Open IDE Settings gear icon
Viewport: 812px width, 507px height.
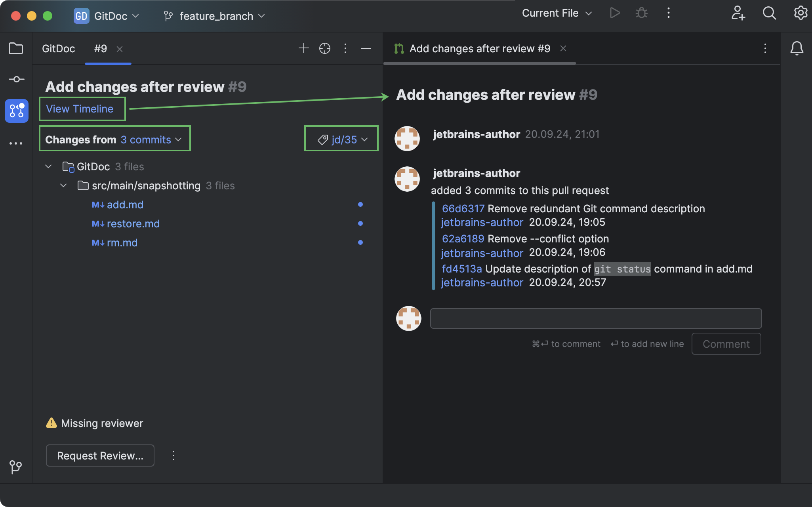(801, 13)
